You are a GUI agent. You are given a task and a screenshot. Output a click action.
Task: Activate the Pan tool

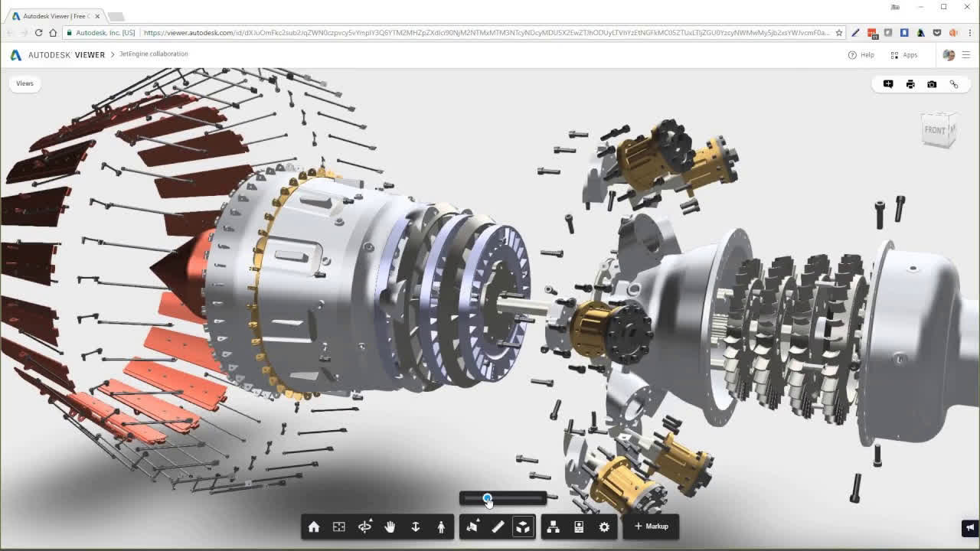click(390, 527)
